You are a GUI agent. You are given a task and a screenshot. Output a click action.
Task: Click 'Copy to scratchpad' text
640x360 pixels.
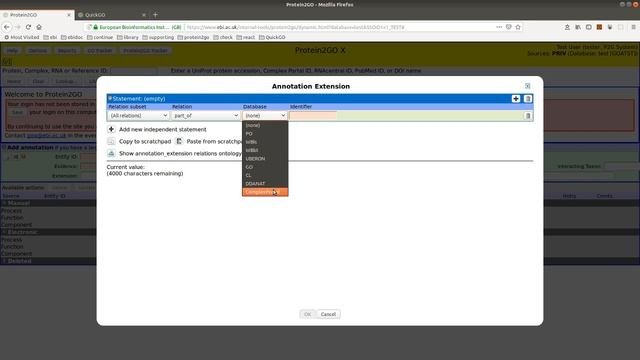[145, 141]
